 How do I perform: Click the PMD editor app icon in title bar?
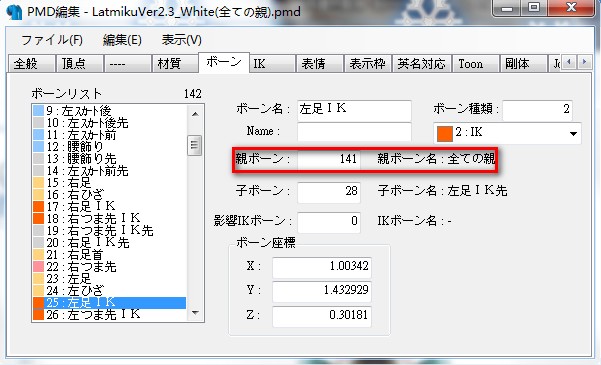[15, 12]
